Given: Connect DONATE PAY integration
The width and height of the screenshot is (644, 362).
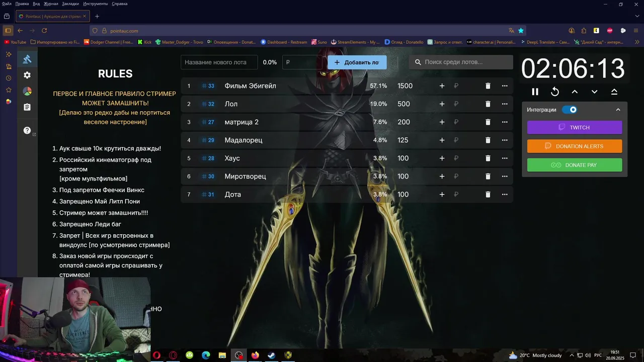Looking at the screenshot, I should click(575, 165).
